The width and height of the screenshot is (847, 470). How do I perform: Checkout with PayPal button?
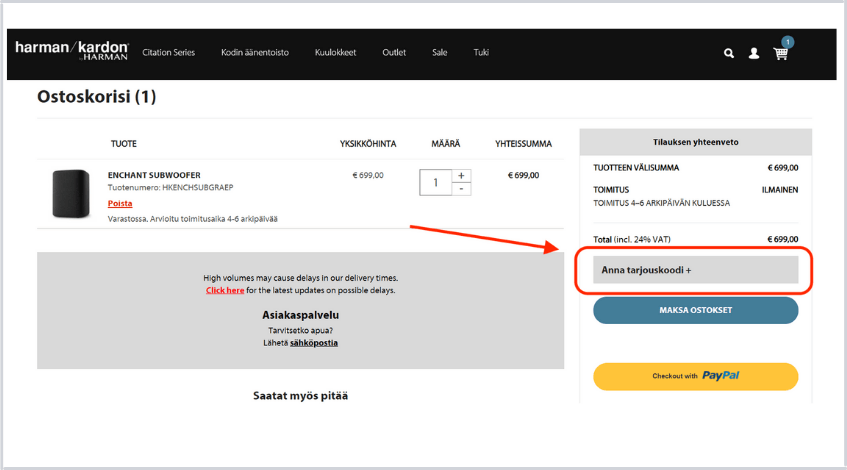click(x=695, y=376)
